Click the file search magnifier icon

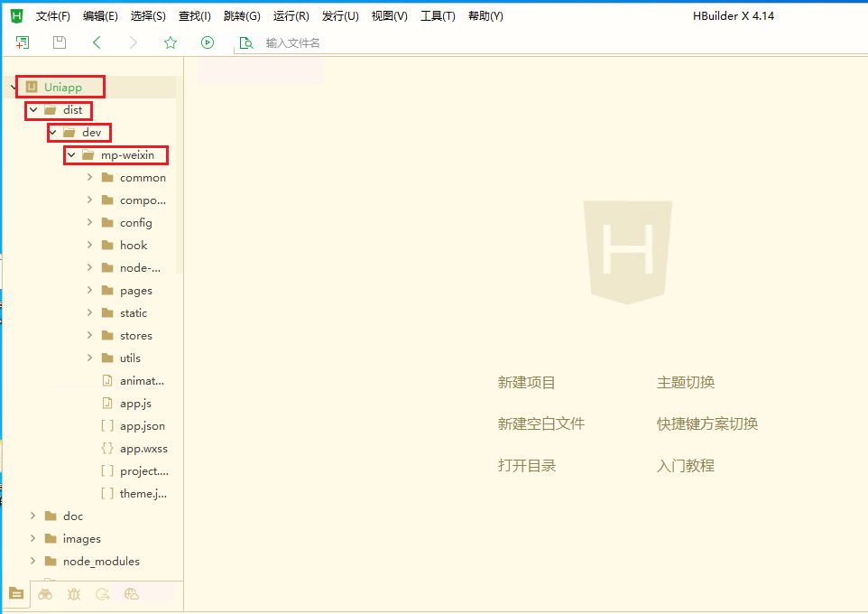click(245, 42)
